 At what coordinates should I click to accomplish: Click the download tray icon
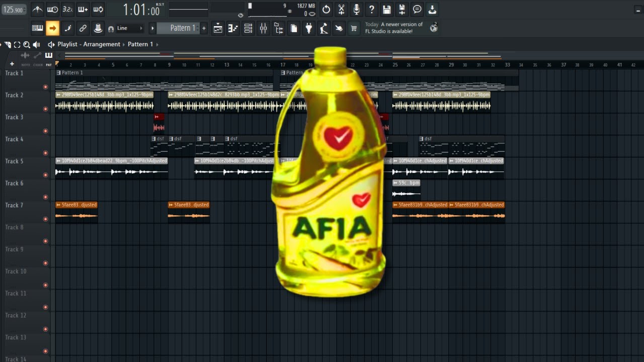point(432,9)
